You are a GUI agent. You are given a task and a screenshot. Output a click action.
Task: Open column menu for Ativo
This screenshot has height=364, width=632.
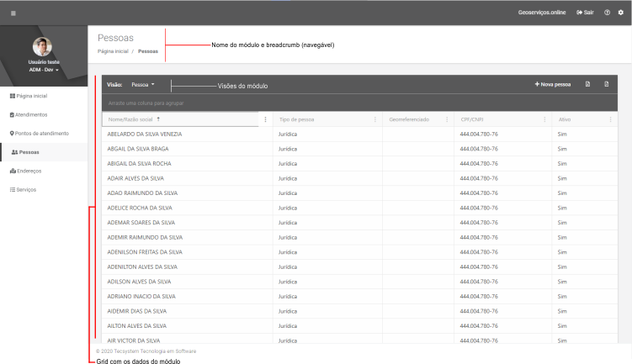610,119
